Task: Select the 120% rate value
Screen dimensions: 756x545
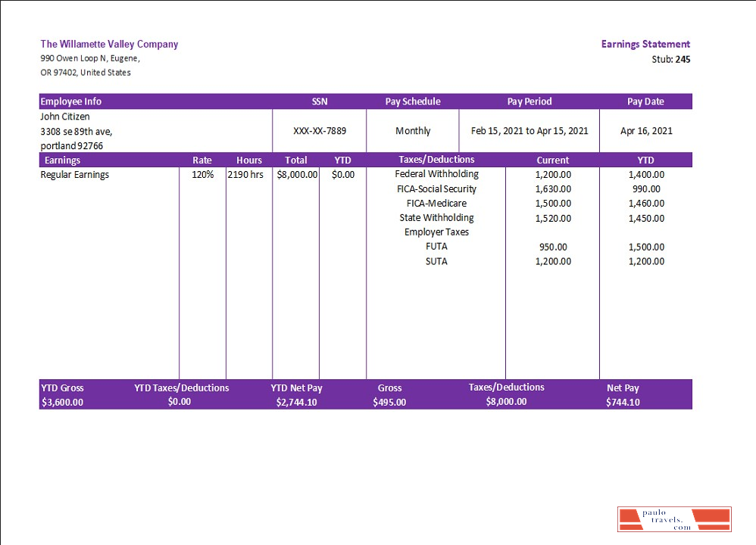Action: click(x=202, y=175)
